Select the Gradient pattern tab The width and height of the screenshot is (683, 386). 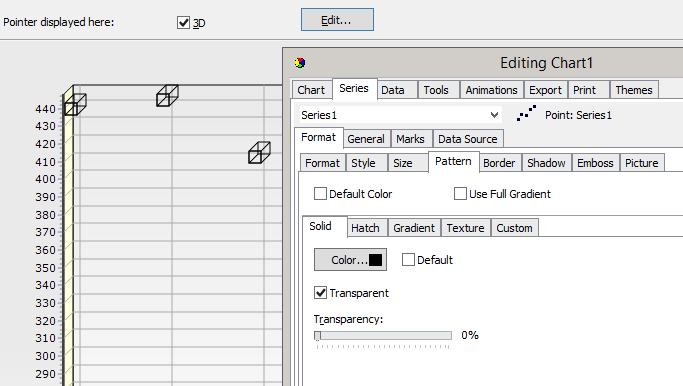point(414,228)
